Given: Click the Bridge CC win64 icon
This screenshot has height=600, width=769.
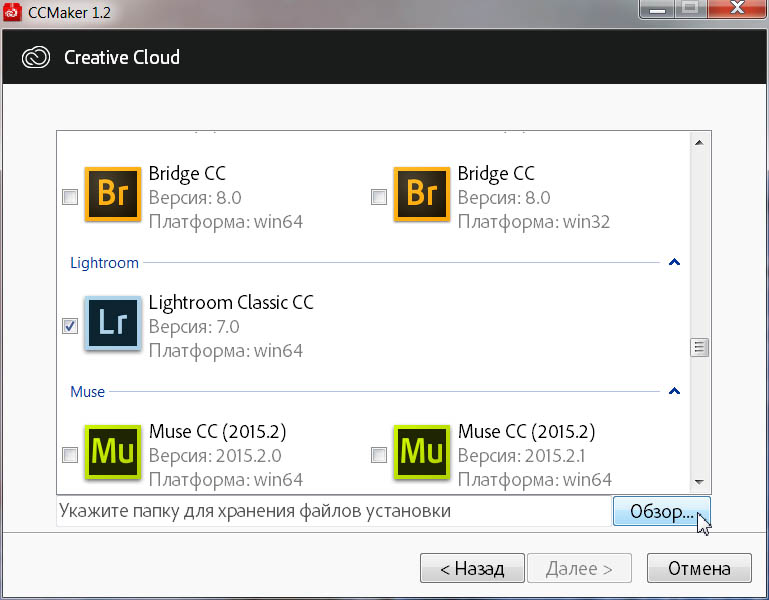Looking at the screenshot, I should (113, 194).
